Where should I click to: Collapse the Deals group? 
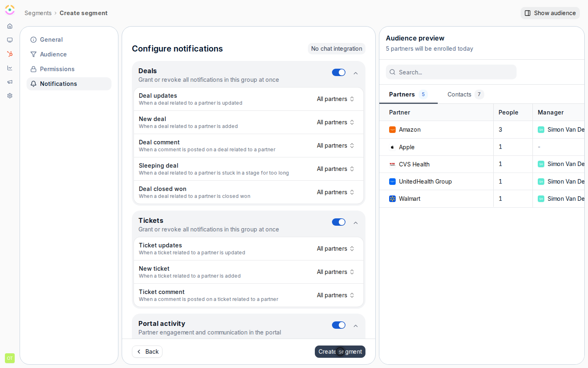tap(356, 73)
